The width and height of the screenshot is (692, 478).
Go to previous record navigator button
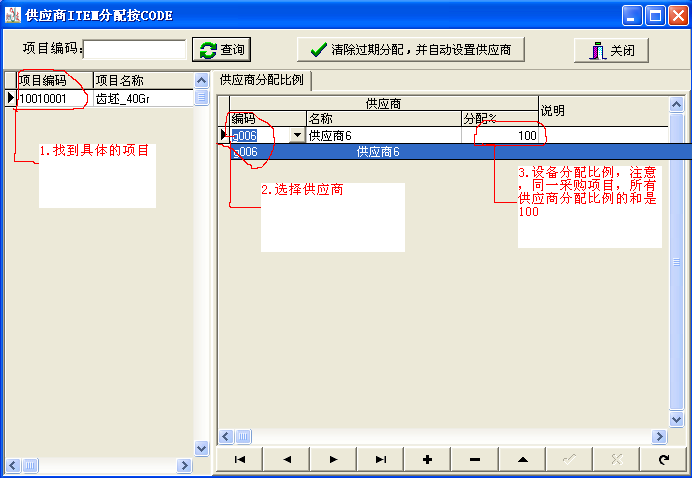(287, 459)
